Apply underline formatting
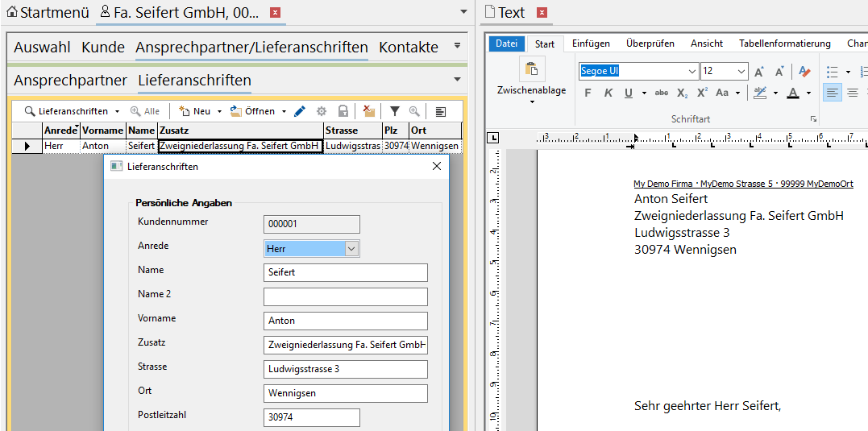 pyautogui.click(x=629, y=93)
